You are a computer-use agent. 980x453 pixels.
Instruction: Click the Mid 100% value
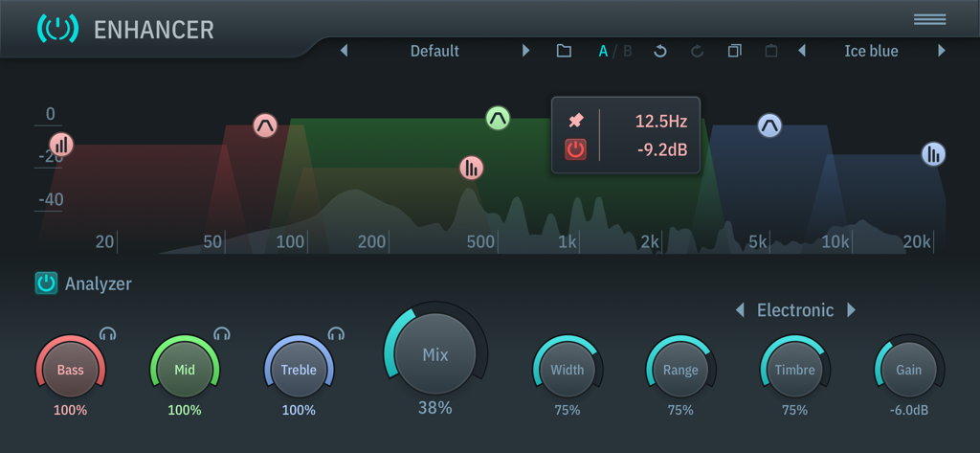click(185, 411)
